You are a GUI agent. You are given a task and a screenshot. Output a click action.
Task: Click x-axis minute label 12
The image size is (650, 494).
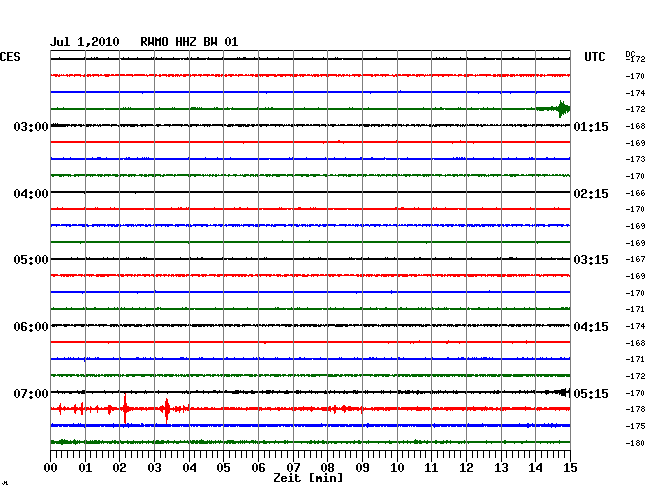tap(466, 467)
